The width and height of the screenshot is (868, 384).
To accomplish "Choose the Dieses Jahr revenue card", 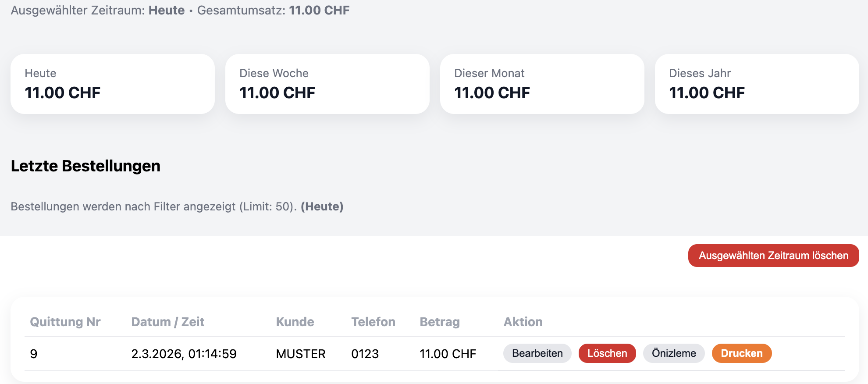I will point(757,84).
